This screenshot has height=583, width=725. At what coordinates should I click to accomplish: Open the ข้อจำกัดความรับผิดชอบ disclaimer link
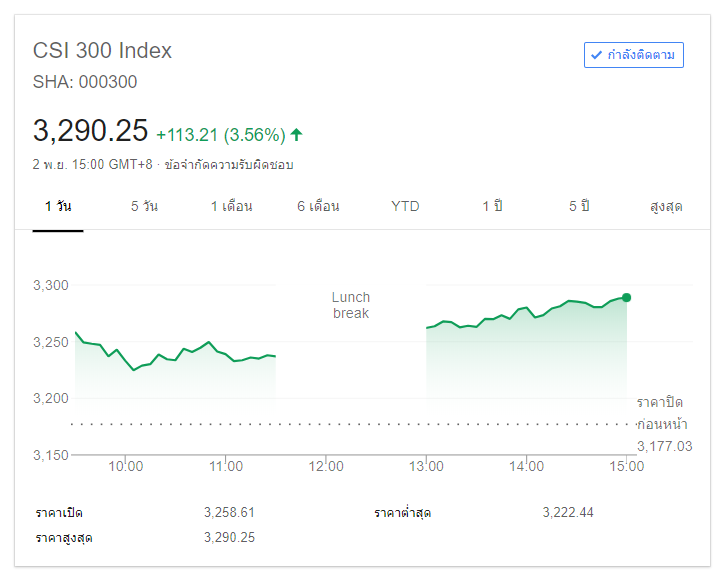point(229,164)
